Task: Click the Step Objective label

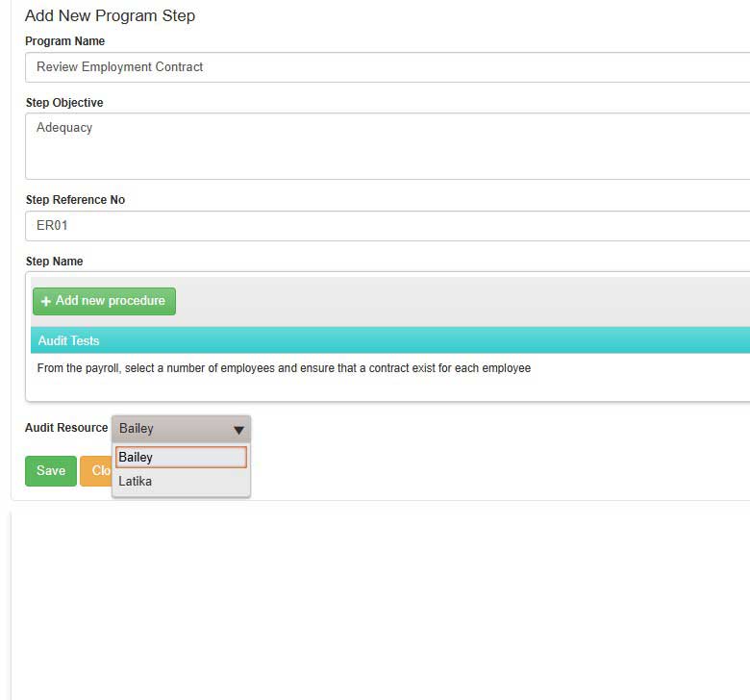Action: point(64,103)
